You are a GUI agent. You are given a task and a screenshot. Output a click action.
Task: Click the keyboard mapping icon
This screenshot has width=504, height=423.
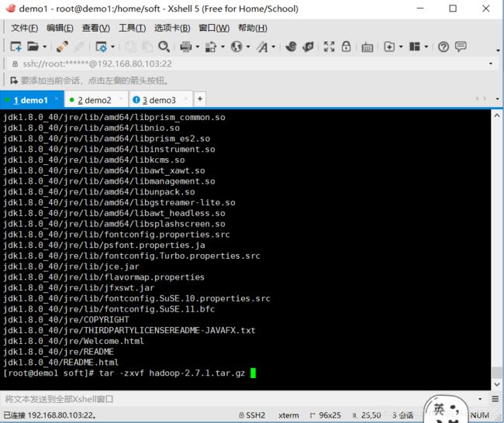(x=367, y=47)
